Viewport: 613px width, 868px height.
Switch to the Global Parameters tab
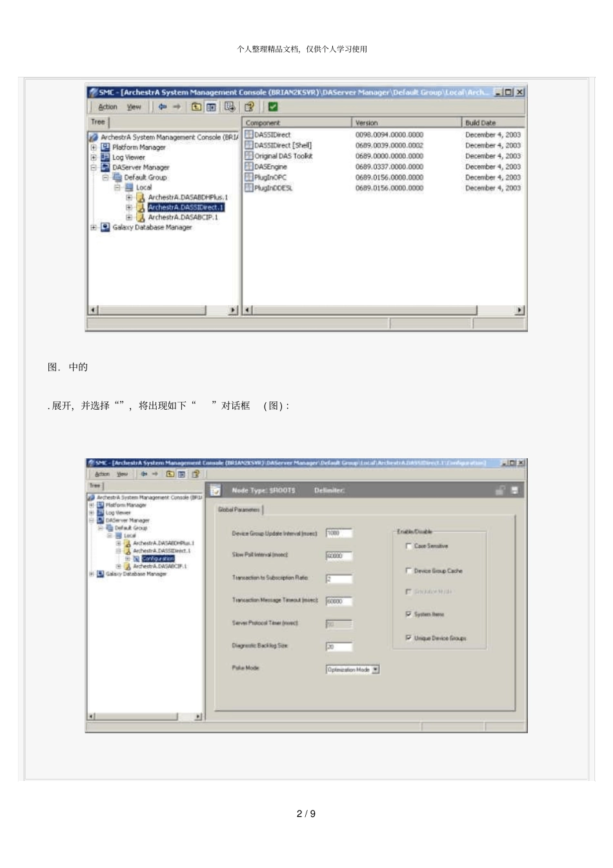(x=239, y=510)
